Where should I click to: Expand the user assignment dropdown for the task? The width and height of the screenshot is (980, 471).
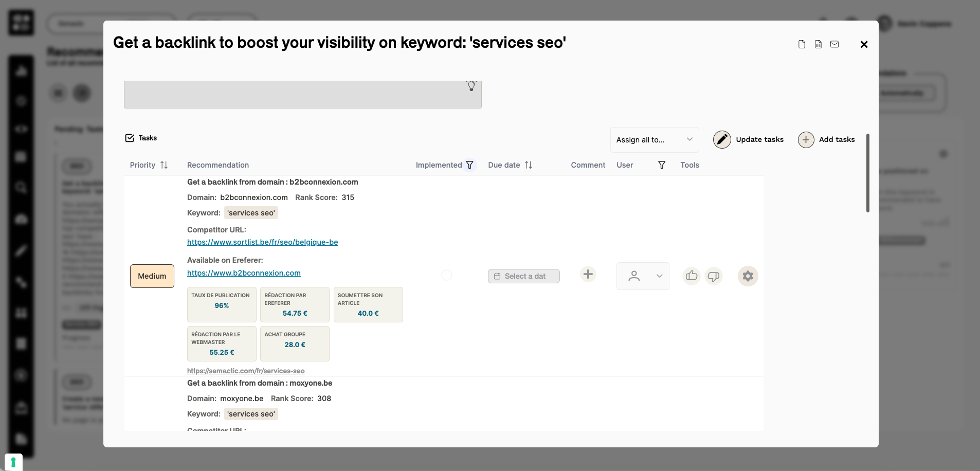643,276
